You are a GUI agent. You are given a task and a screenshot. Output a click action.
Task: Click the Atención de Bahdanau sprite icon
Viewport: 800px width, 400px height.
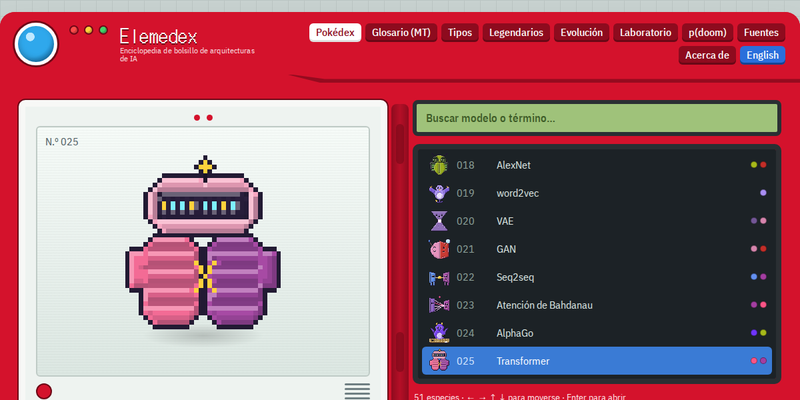click(439, 305)
